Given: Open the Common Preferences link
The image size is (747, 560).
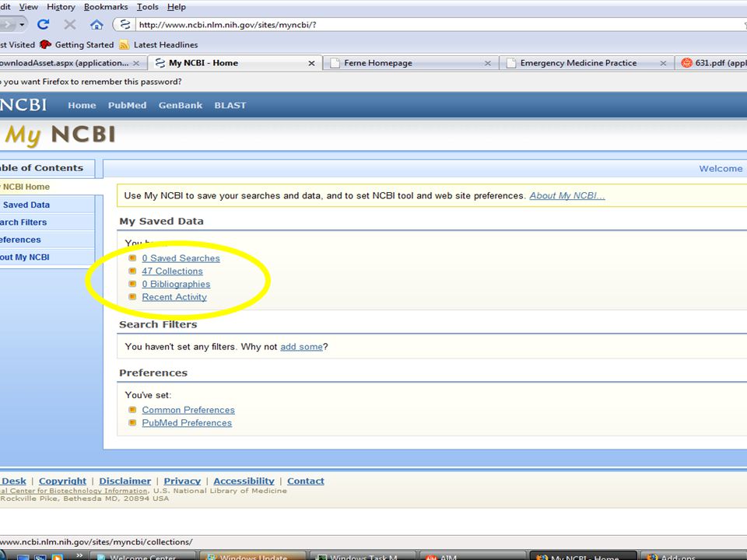Looking at the screenshot, I should pos(188,410).
